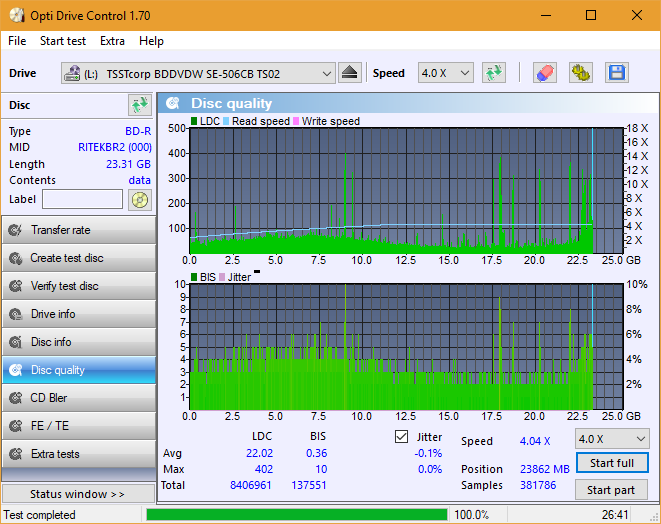Viewport: 661px width, 524px height.
Task: Open the Create test disc panel
Action: 78,258
